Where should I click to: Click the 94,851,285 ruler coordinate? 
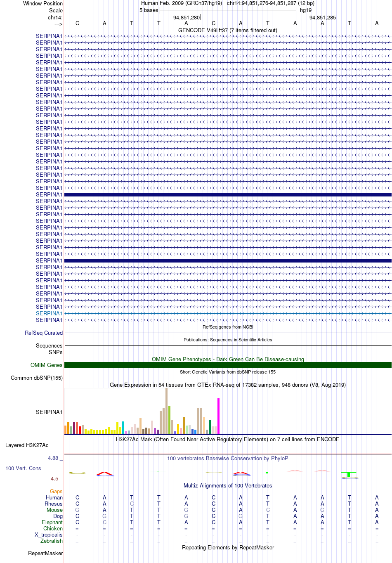click(x=323, y=17)
